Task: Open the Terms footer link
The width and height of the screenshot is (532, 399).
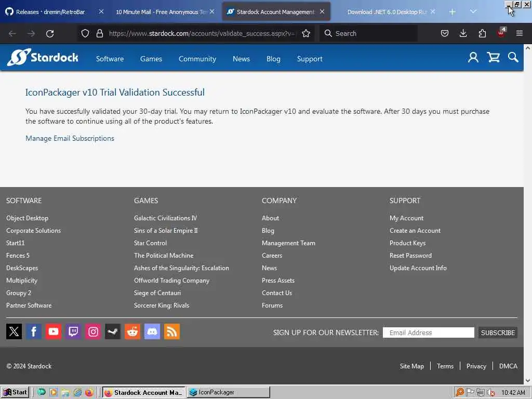Action: (x=445, y=366)
